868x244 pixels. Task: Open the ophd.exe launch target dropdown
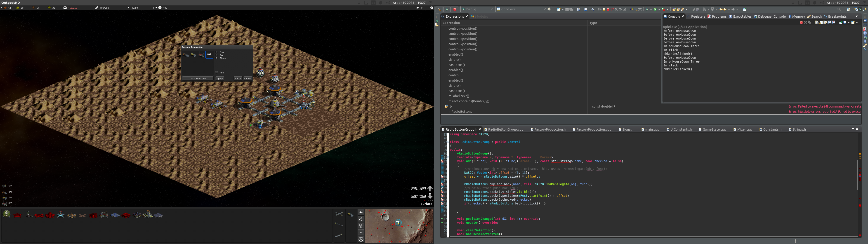pyautogui.click(x=545, y=9)
